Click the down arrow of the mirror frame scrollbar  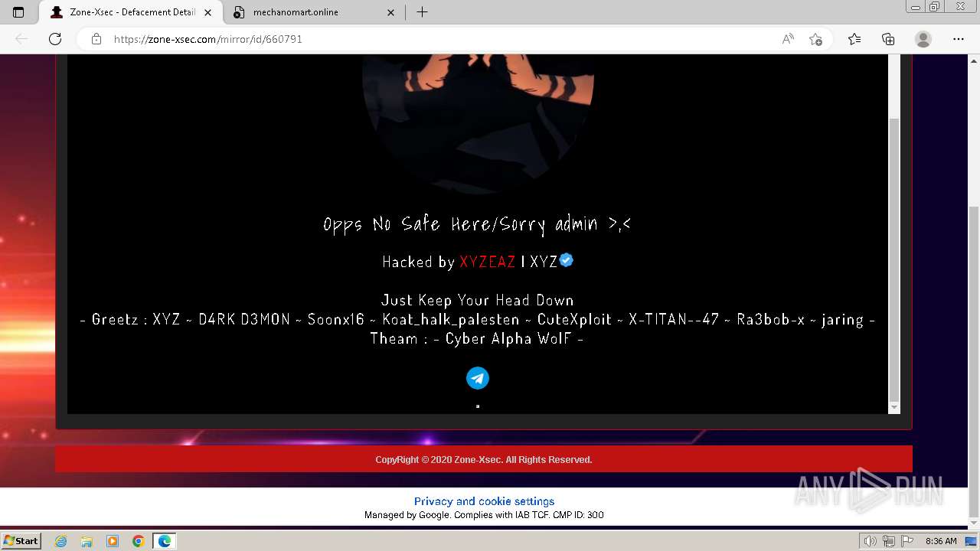coord(893,407)
